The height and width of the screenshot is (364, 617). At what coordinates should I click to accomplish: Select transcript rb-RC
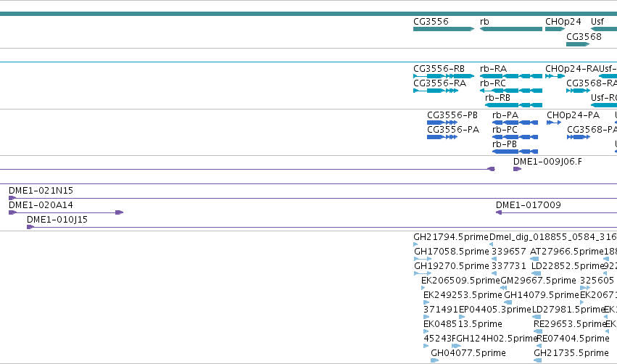tap(510, 91)
